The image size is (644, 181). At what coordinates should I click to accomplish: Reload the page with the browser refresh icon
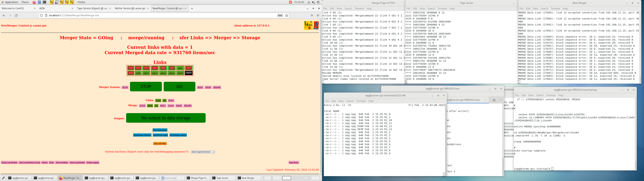pos(16,15)
